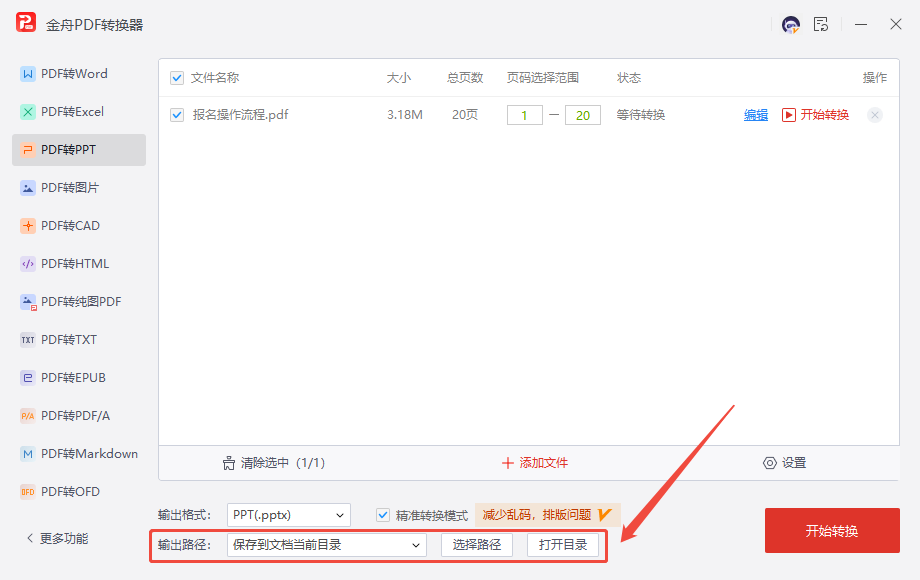Click the file name 报名操作流程.pdf
This screenshot has height=580, width=920.
[x=241, y=115]
